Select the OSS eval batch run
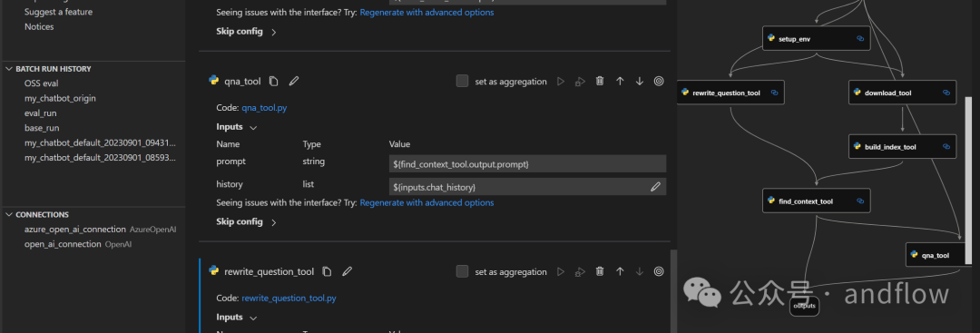Screen dimensions: 980x333 click(41, 83)
